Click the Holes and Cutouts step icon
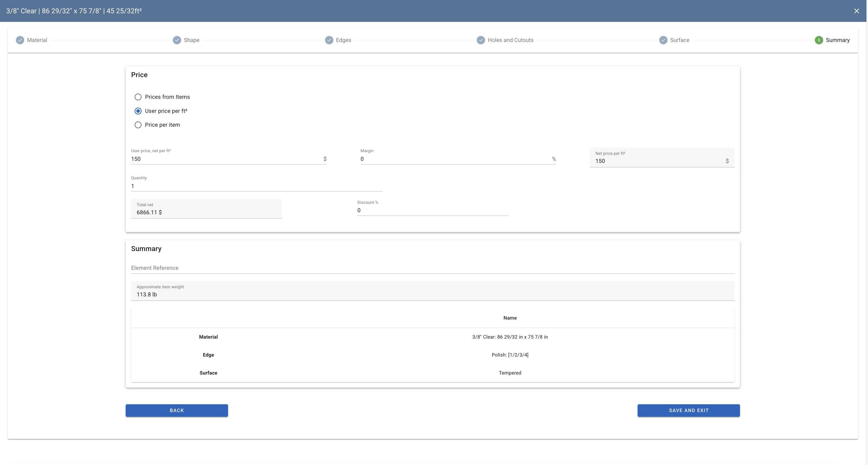Viewport: 868px width, 465px height. coord(481,40)
